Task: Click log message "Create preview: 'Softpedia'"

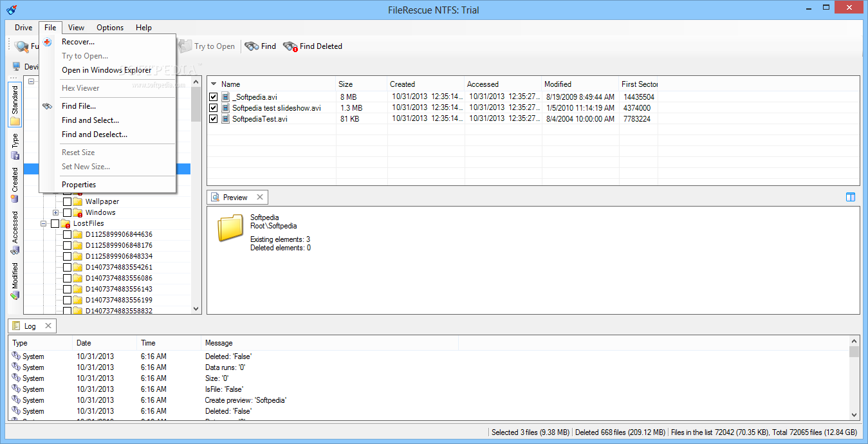Action: [x=246, y=400]
